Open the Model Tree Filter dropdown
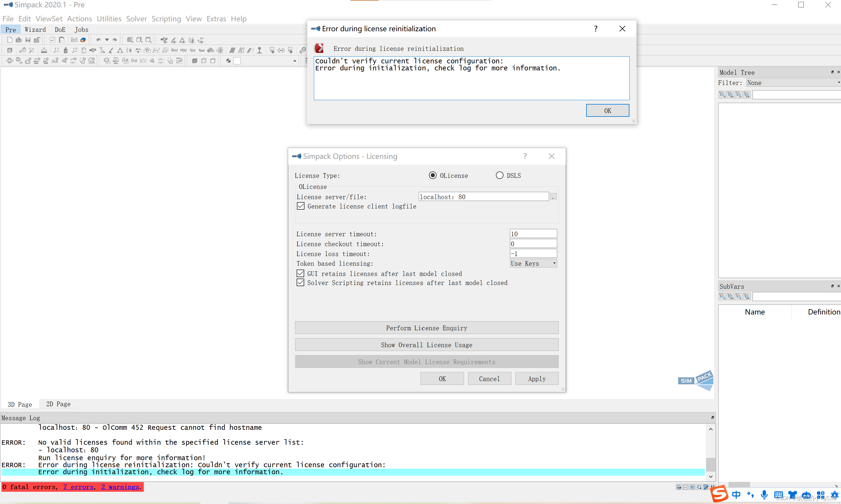The image size is (841, 504). [793, 83]
